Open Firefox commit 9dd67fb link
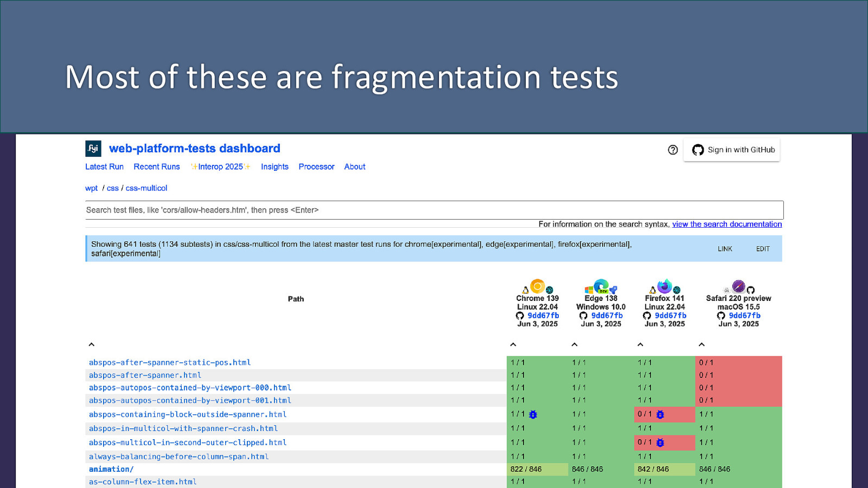Image resolution: width=868 pixels, height=488 pixels. tap(671, 316)
